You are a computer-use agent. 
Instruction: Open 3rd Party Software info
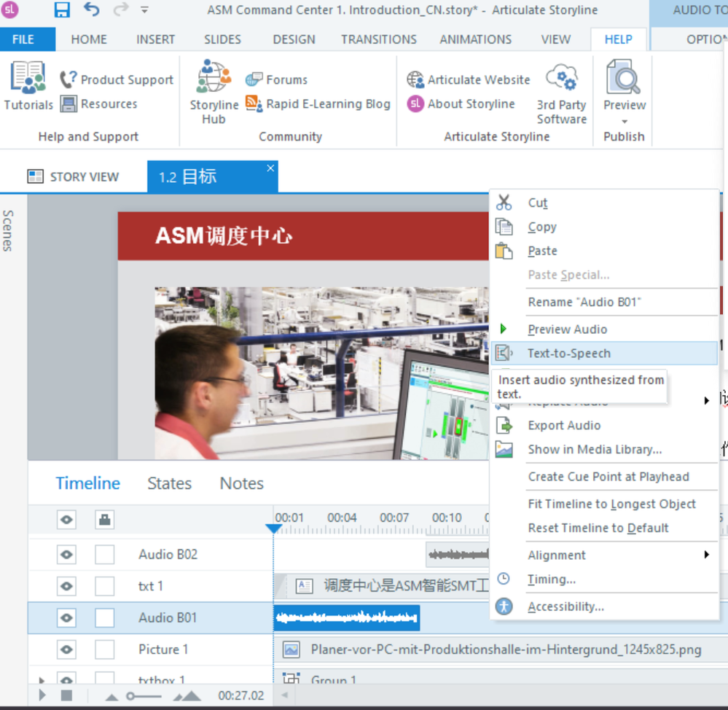[x=561, y=91]
